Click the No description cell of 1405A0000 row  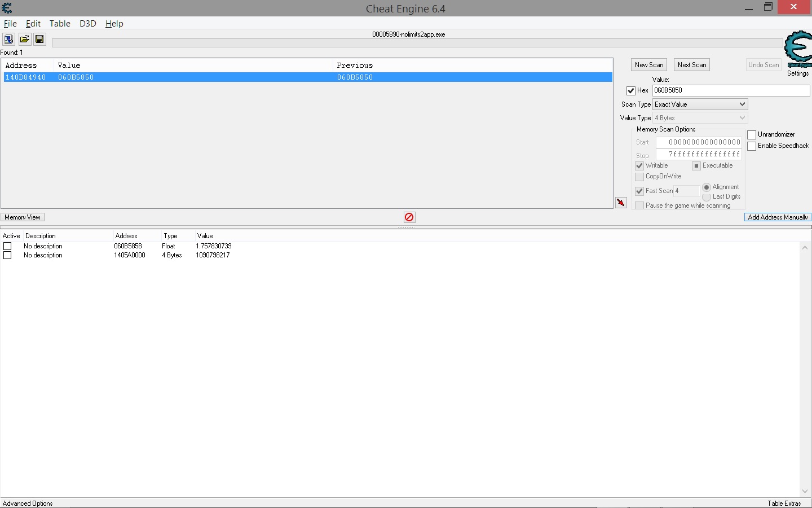point(43,255)
